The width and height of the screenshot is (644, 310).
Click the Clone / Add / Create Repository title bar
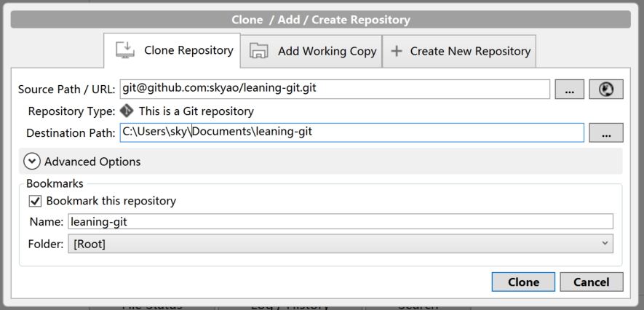click(x=321, y=20)
